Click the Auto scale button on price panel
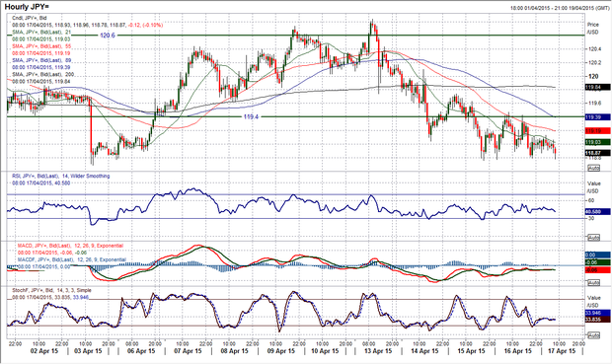The image size is (612, 364). (x=593, y=168)
